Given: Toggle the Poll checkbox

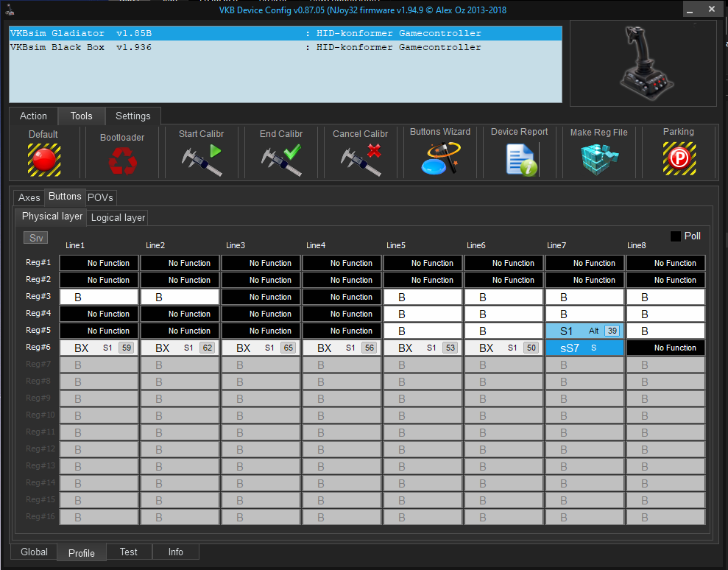Looking at the screenshot, I should [x=675, y=236].
